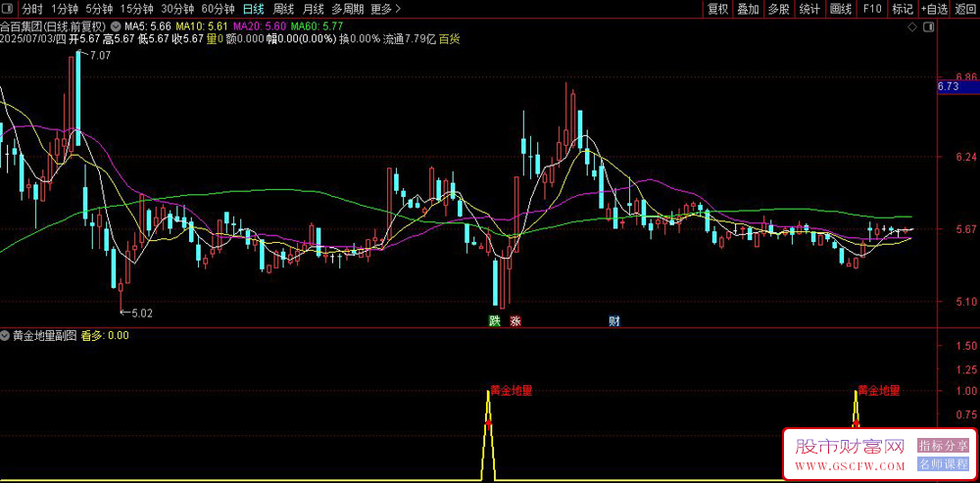Click the 看多: 0.00 indicator value

105,335
